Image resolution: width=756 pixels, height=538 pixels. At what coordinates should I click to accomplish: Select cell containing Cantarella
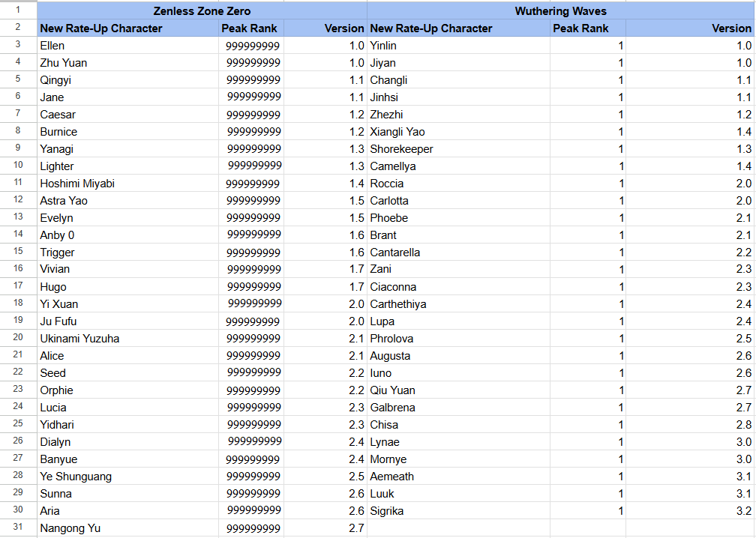point(458,253)
